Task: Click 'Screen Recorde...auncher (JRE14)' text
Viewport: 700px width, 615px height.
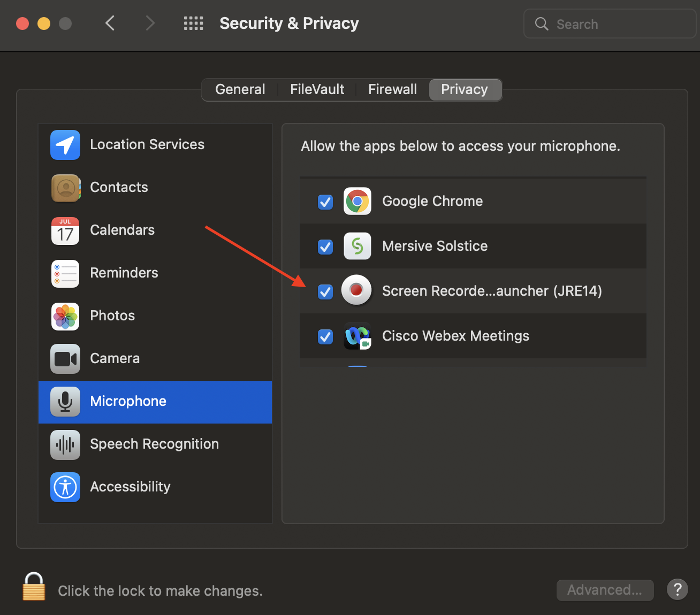Action: 492,291
